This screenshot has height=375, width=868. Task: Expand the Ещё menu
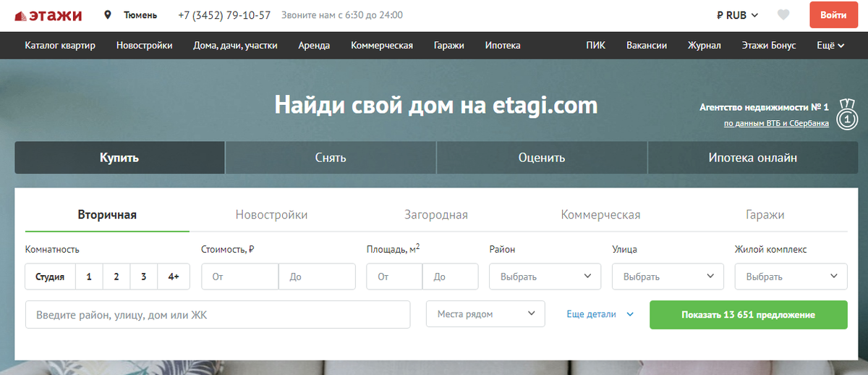830,45
